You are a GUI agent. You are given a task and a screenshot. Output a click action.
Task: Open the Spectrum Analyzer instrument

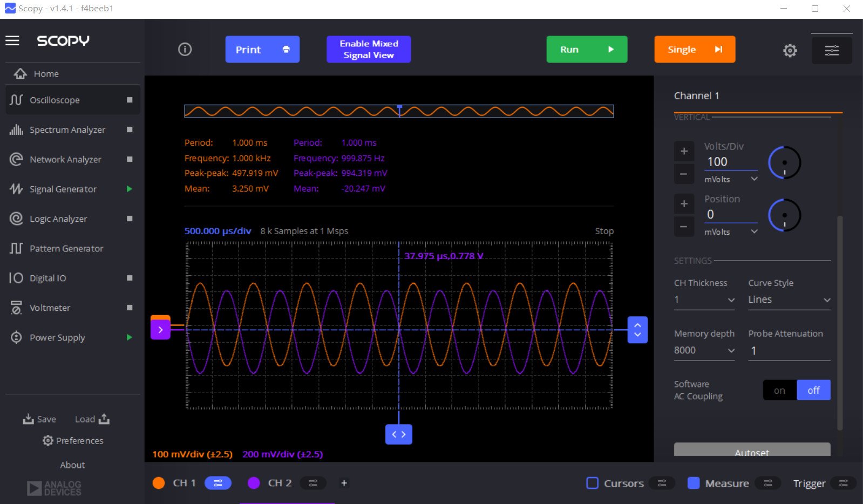click(x=67, y=130)
